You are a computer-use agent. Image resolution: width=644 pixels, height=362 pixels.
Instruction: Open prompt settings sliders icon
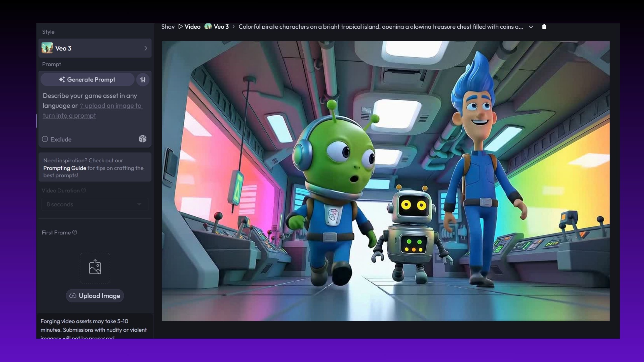143,80
